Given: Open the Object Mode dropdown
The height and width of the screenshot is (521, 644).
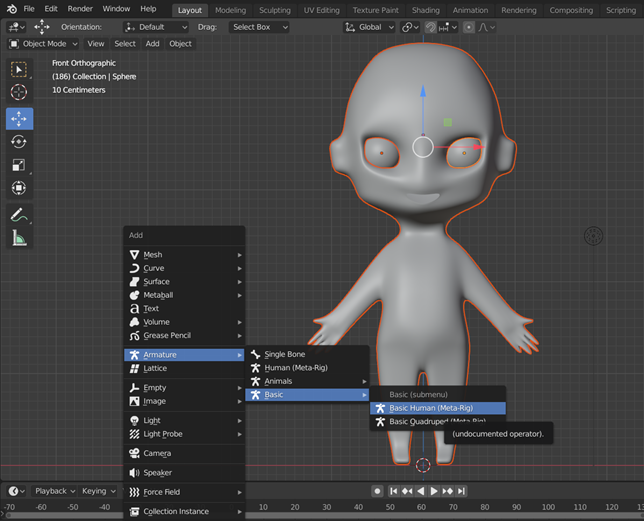Looking at the screenshot, I should (43, 44).
